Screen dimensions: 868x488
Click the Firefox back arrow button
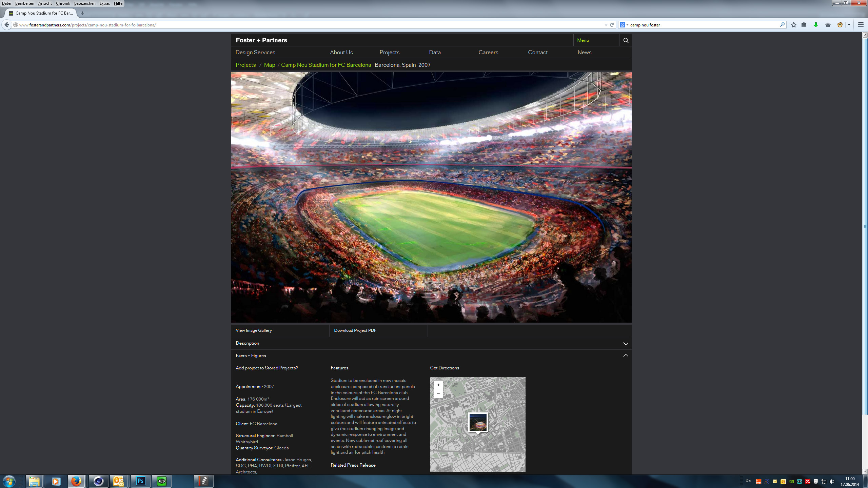(7, 25)
